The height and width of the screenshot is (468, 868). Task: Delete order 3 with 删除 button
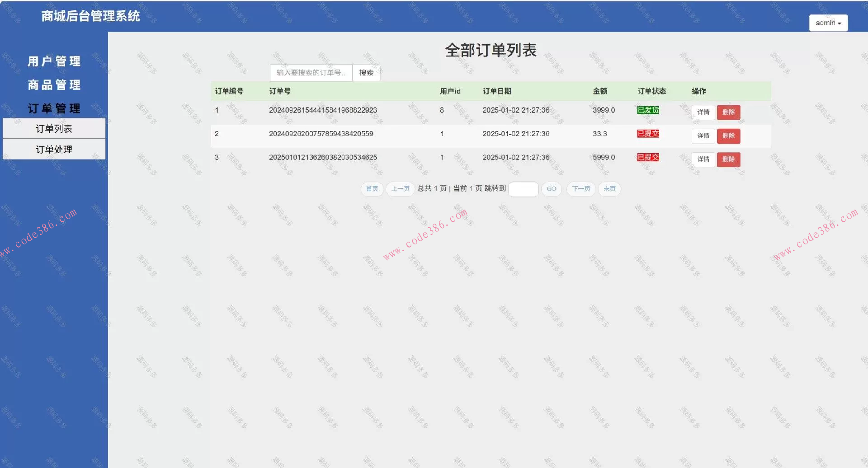(x=728, y=159)
